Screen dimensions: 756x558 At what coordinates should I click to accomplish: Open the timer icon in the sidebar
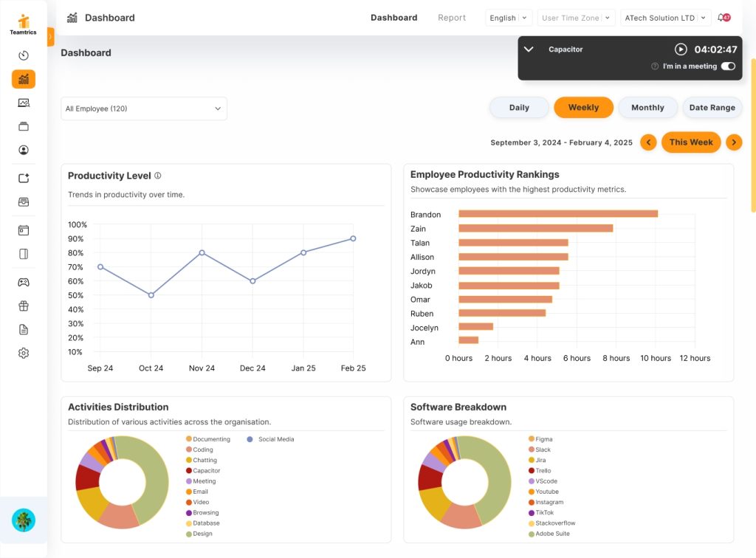[24, 55]
